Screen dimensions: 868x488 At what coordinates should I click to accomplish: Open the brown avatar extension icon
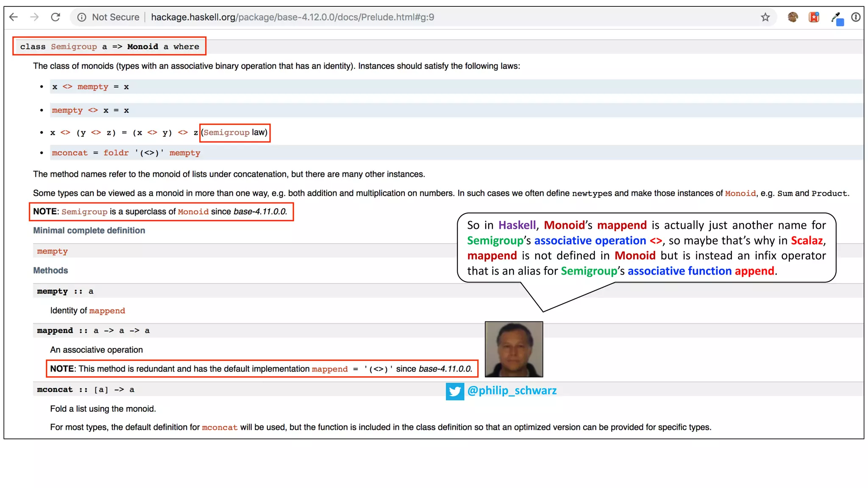793,17
